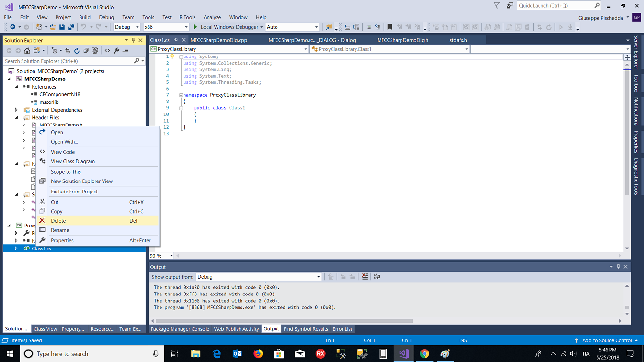644x362 pixels.
Task: Click the lightbulb quick action on line 1
Action: (x=172, y=57)
